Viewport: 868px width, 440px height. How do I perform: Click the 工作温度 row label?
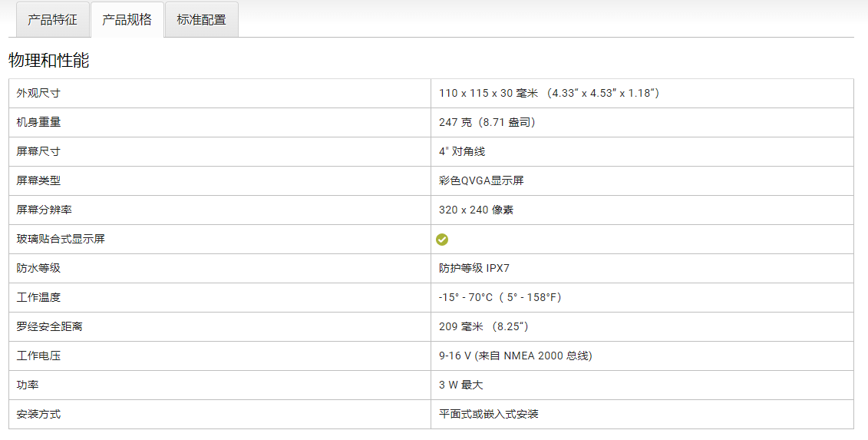tap(38, 297)
